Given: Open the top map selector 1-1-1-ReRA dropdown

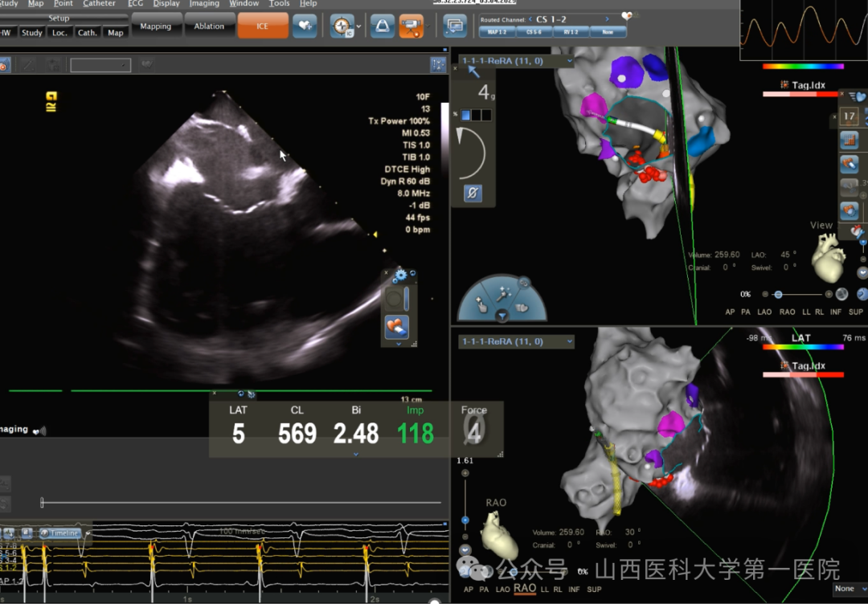Looking at the screenshot, I should coord(516,61).
